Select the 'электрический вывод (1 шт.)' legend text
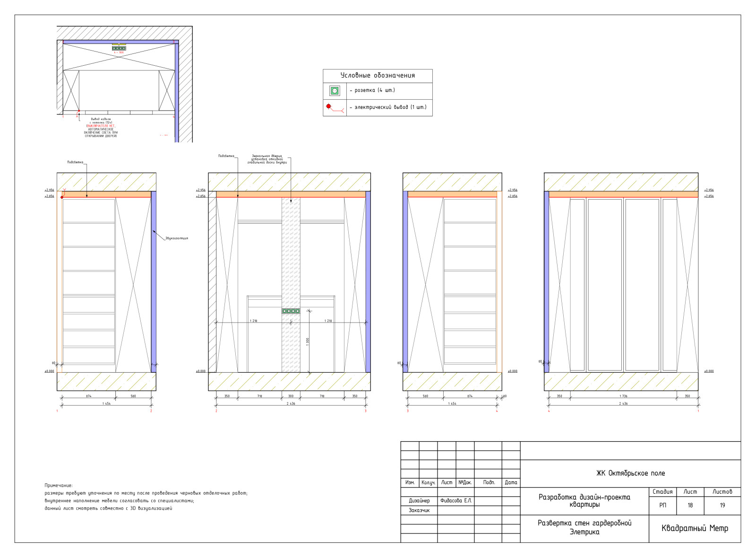Screen dimensions: 756x558 [x=387, y=107]
